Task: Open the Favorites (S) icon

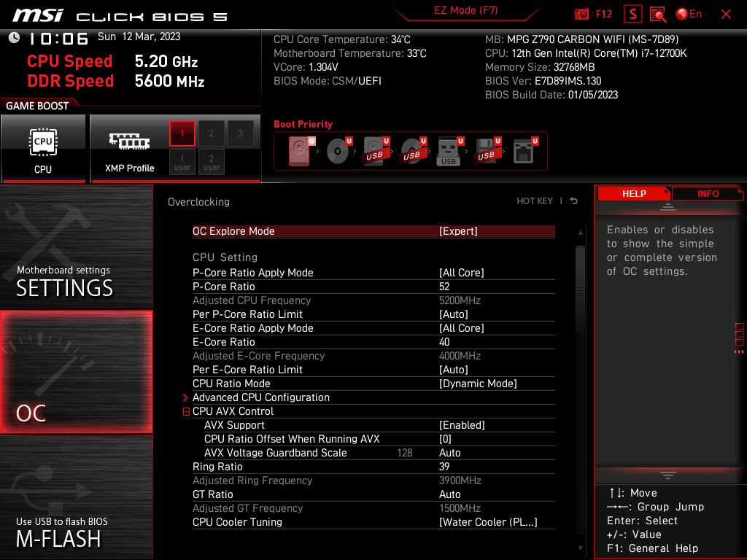Action: pos(632,14)
